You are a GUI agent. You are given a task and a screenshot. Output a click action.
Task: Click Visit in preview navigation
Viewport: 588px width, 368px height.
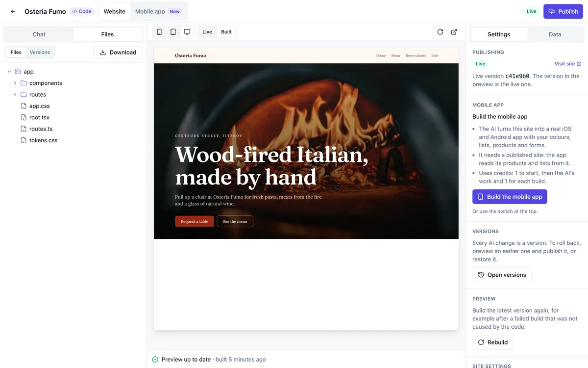(x=435, y=55)
